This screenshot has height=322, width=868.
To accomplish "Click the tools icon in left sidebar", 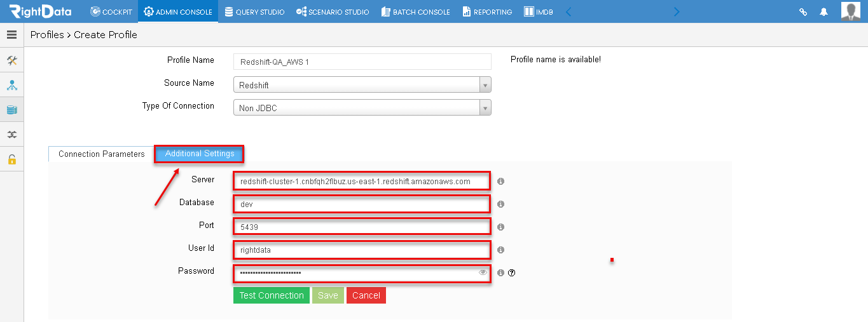I will [11, 60].
